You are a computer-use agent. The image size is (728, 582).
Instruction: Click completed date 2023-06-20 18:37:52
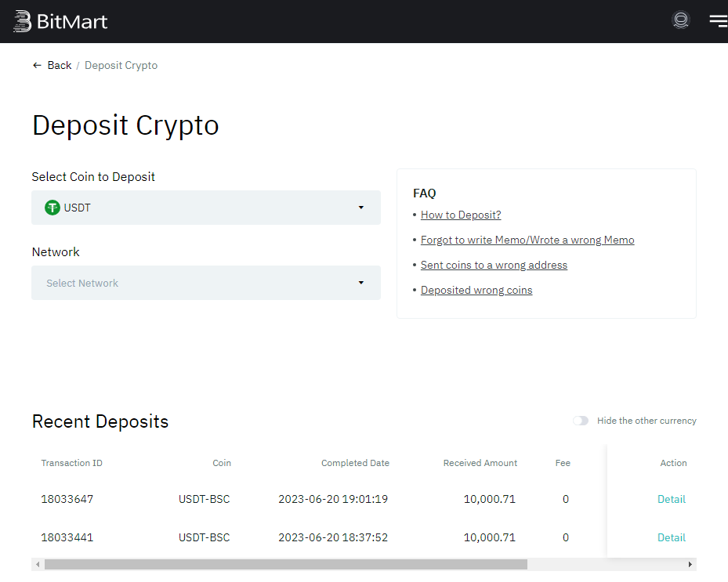[x=333, y=537]
